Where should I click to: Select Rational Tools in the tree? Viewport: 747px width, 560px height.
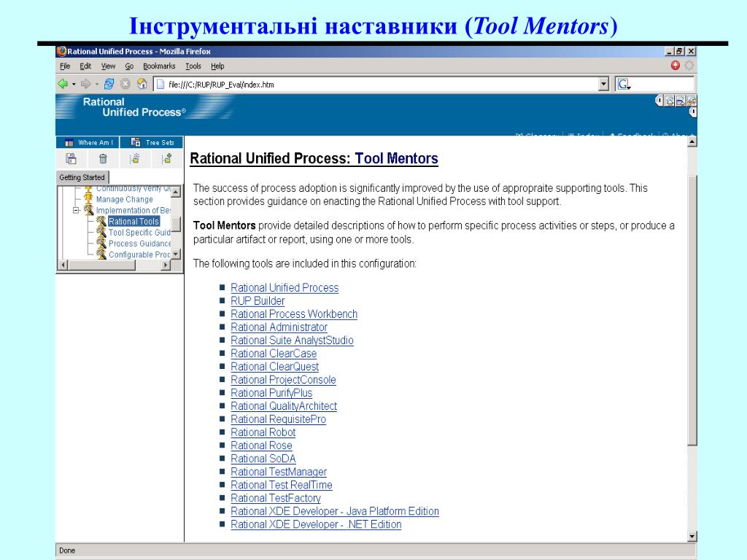coord(134,222)
